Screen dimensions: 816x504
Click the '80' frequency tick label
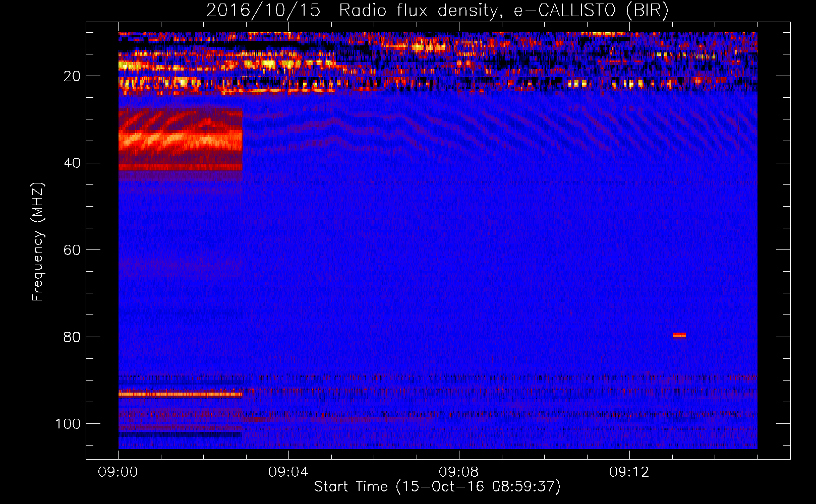tap(72, 337)
